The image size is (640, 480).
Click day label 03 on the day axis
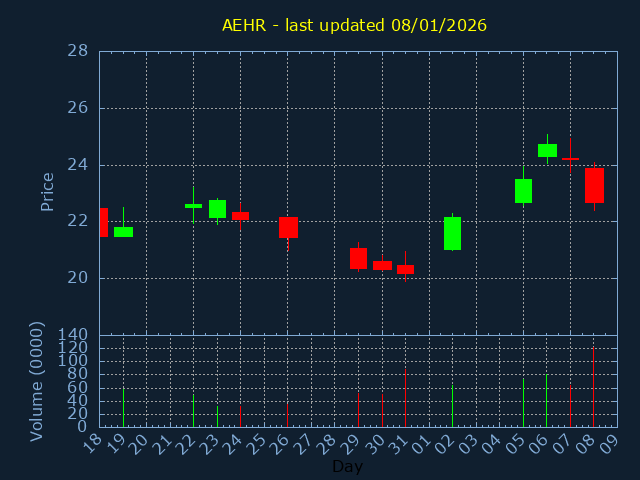click(x=469, y=444)
